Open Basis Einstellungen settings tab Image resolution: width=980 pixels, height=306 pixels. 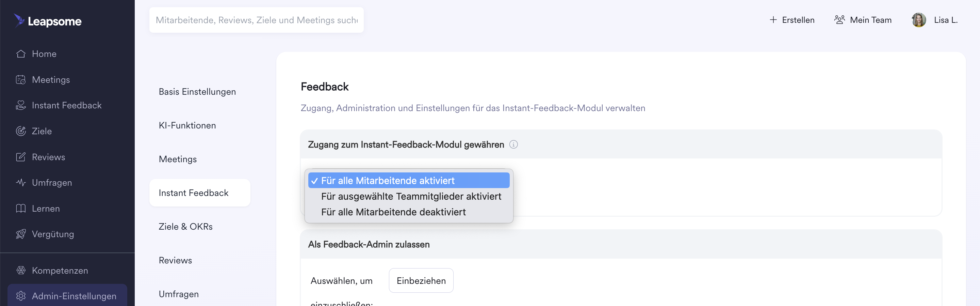197,92
